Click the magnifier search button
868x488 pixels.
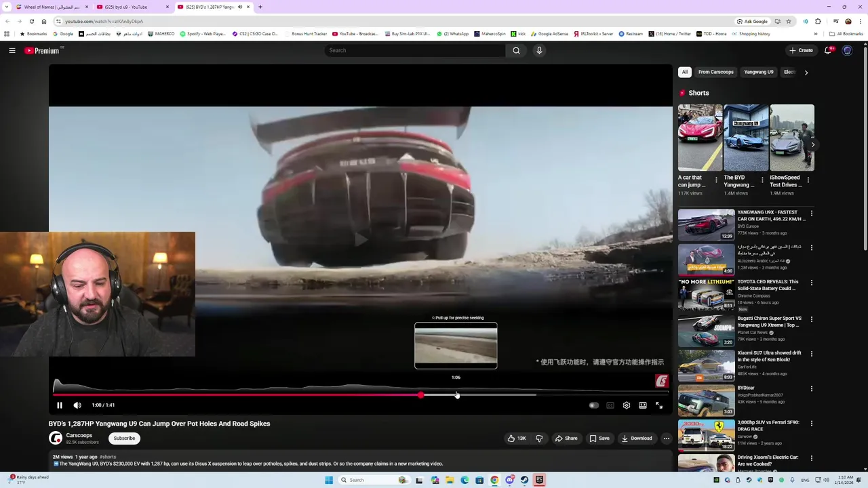pos(516,50)
